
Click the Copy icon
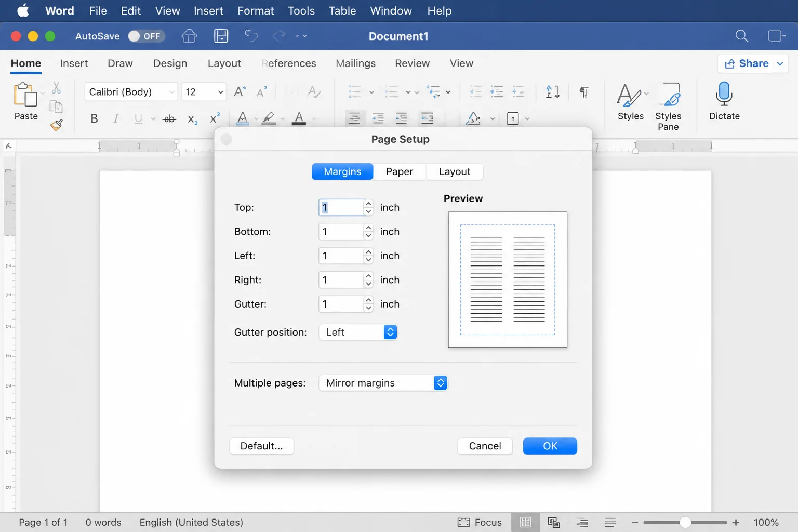pos(56,107)
